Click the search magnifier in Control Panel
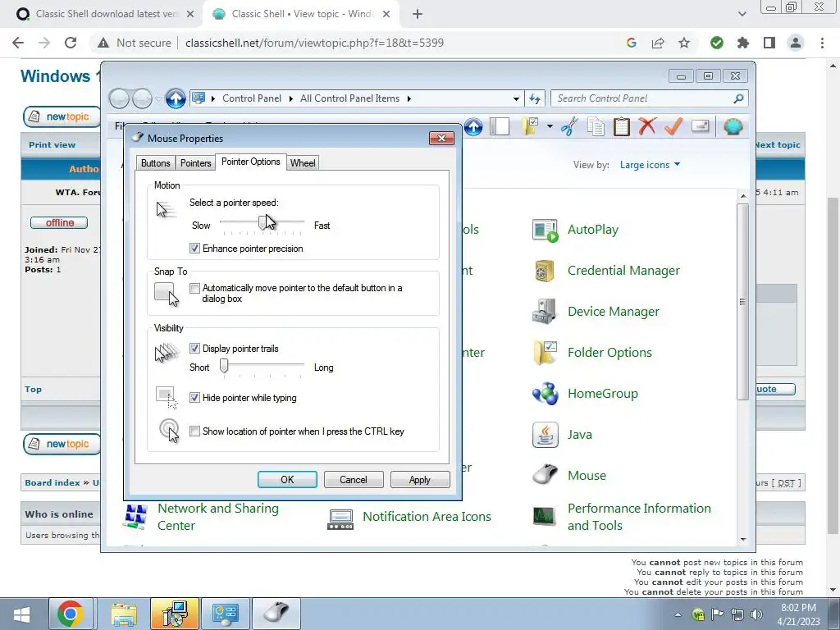840x630 pixels. [x=738, y=98]
